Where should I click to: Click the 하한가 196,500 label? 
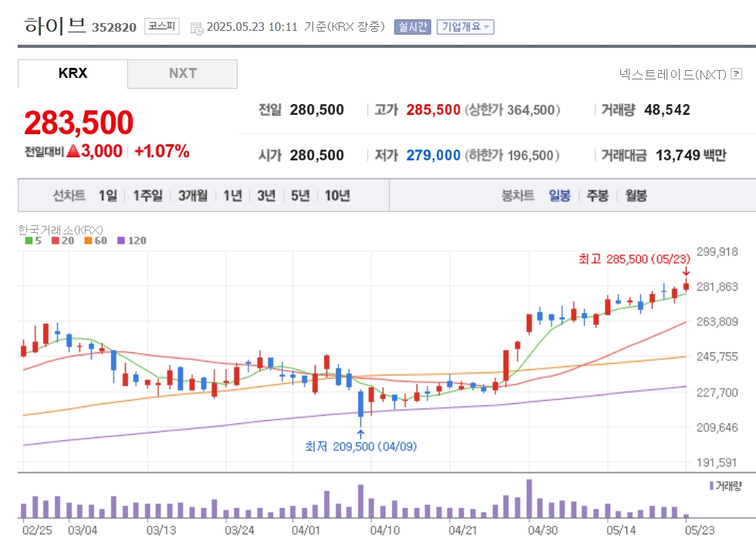coord(512,155)
